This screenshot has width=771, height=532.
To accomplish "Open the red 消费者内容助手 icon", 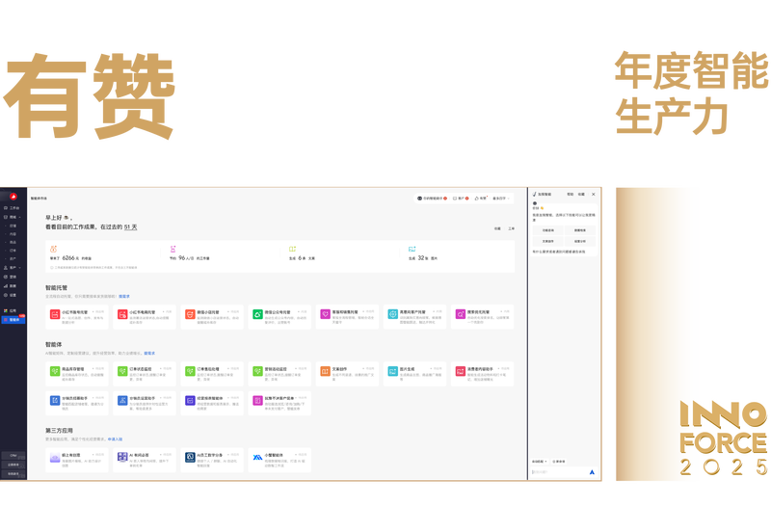I will pos(461,371).
